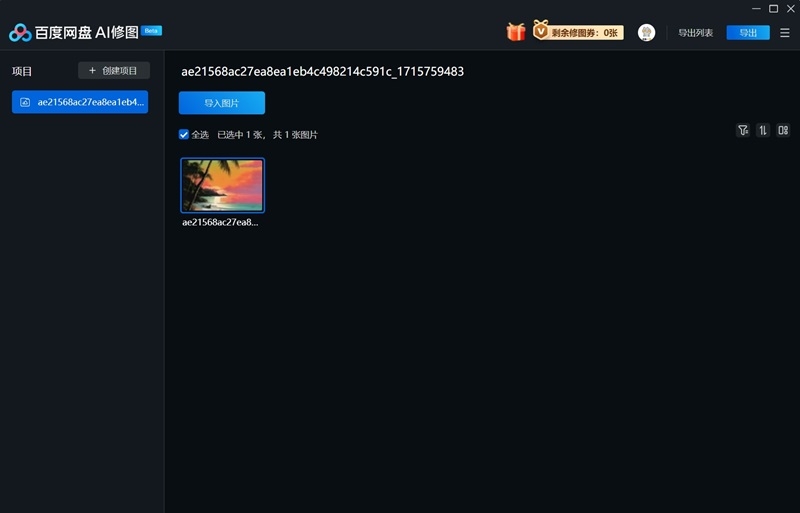Viewport: 800px width, 513px height.
Task: Click the project title ae21568ac27ea8ea1eb4c498214c591c_1715759483
Action: point(322,71)
